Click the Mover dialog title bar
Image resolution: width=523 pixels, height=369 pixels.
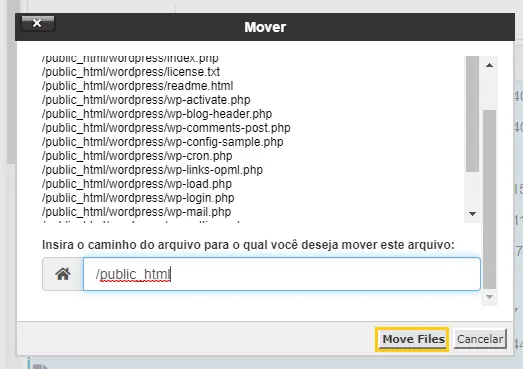coord(265,27)
